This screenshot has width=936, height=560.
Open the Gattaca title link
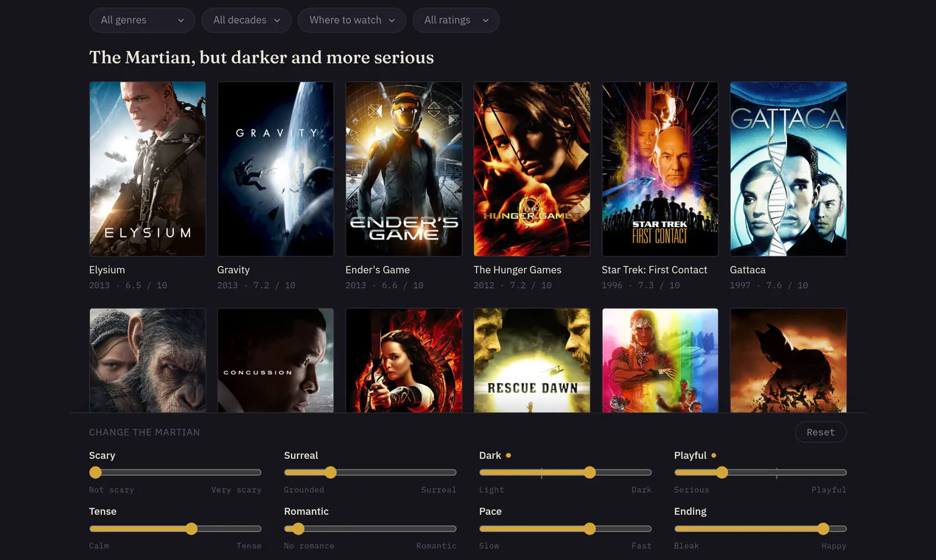point(748,270)
